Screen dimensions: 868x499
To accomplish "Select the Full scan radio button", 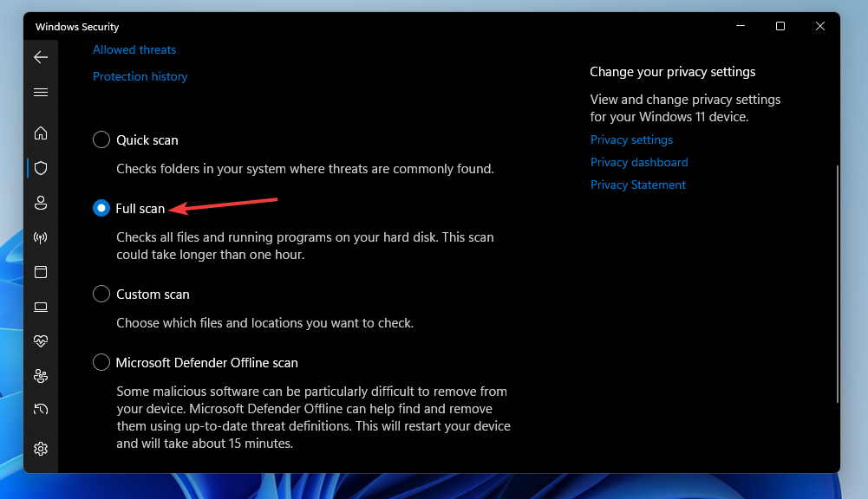I will tap(101, 208).
